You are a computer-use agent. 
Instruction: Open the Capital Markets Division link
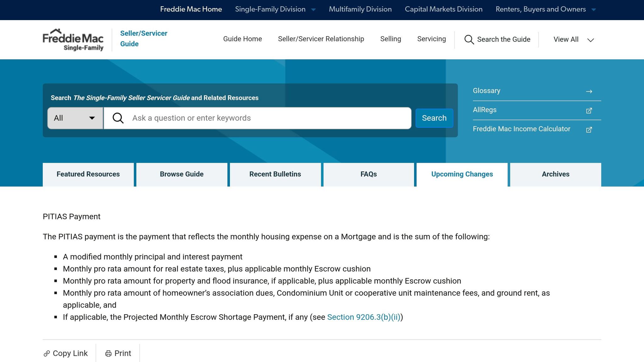(x=443, y=9)
